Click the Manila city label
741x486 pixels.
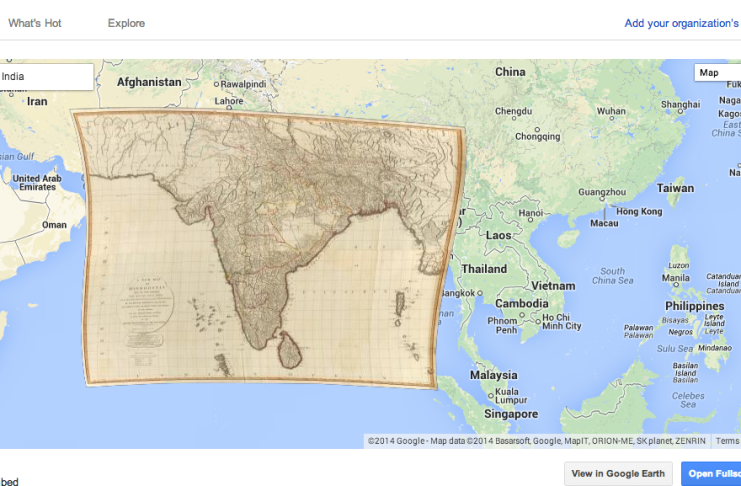tap(675, 278)
